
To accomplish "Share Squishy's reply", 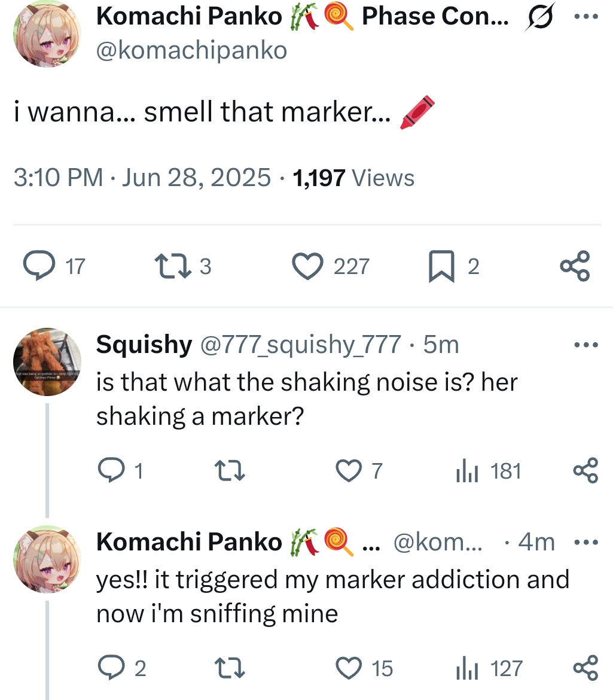I will pyautogui.click(x=585, y=471).
